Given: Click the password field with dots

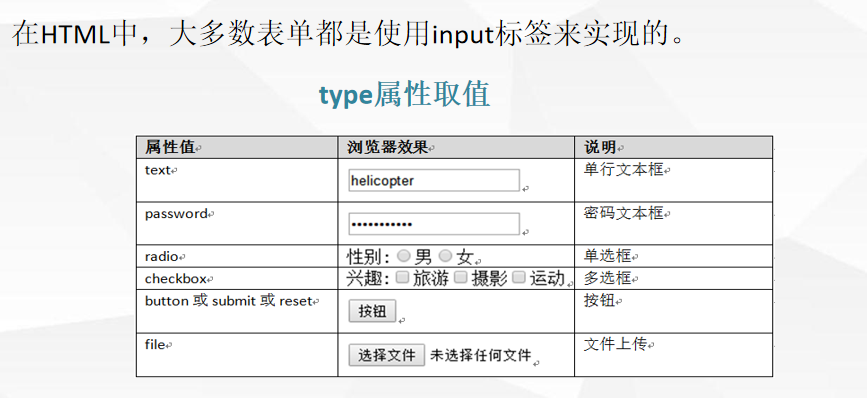Looking at the screenshot, I should coord(434,224).
